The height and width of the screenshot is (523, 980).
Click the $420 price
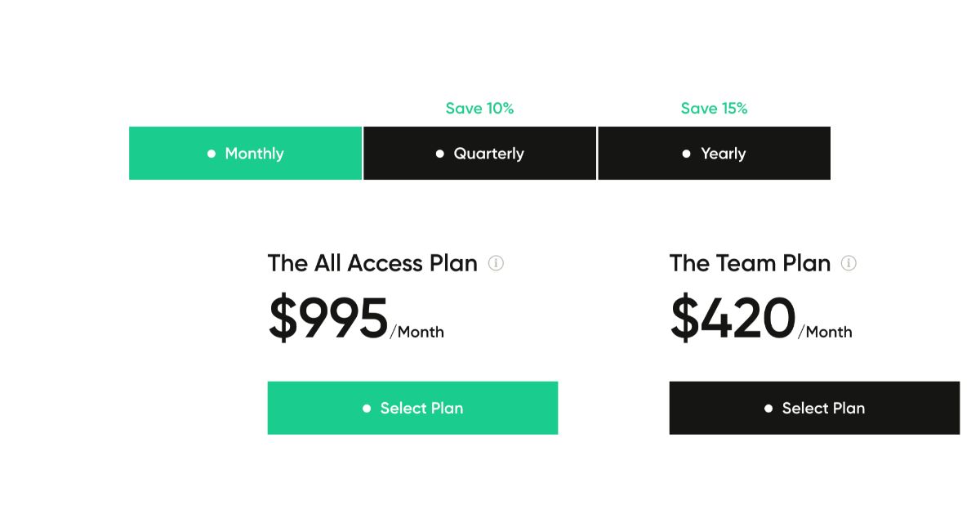733,319
